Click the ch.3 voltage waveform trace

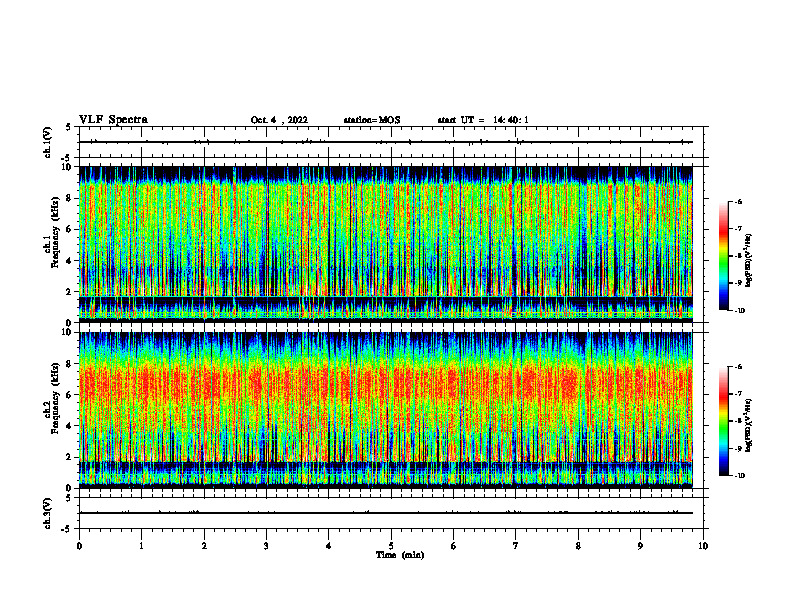pyautogui.click(x=386, y=513)
